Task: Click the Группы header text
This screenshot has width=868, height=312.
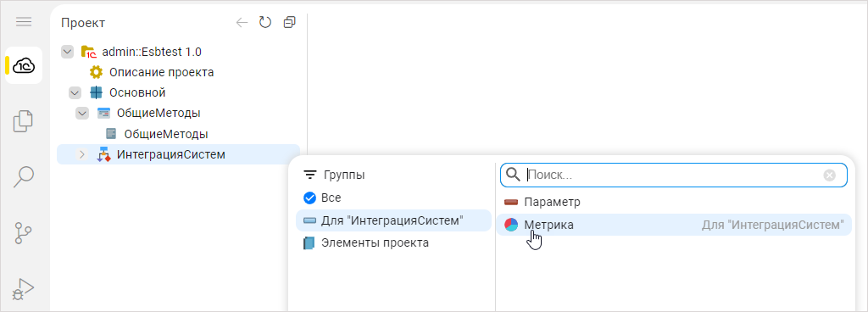Action: [x=344, y=175]
